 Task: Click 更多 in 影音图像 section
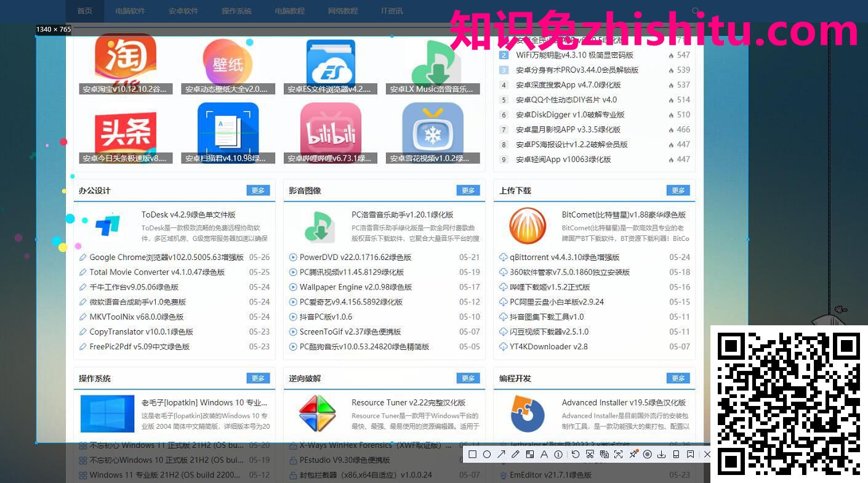coord(468,190)
